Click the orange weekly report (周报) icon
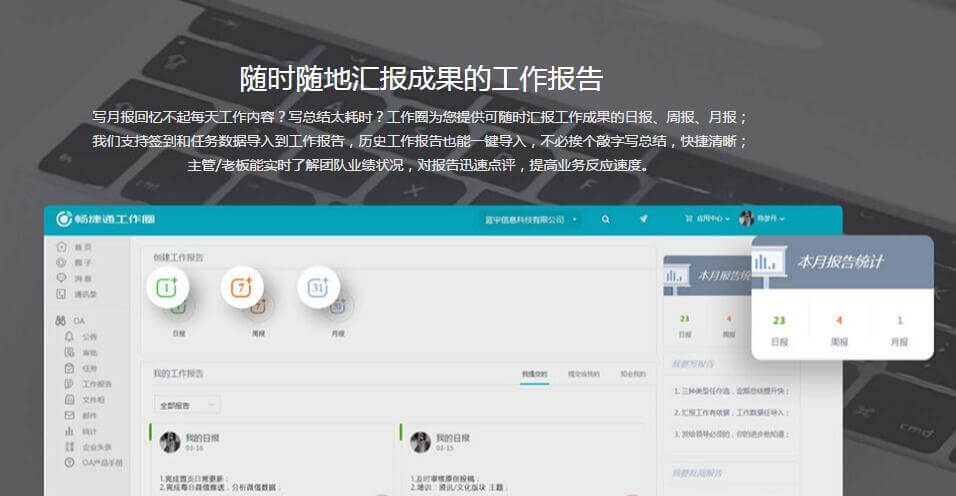Screen dimensions: 956x496 point(241,288)
